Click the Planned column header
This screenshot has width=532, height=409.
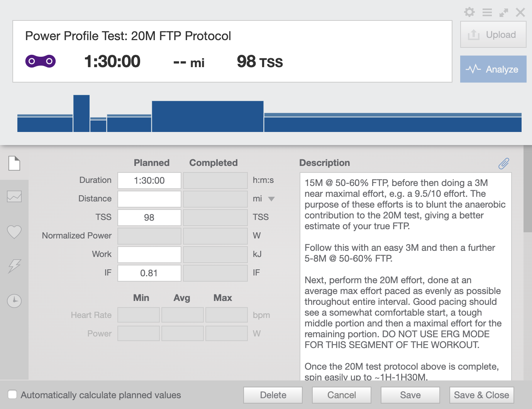click(x=151, y=163)
